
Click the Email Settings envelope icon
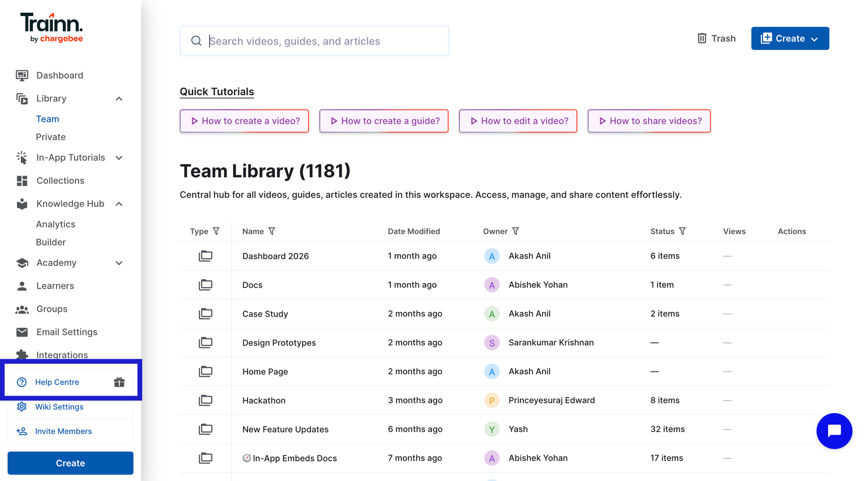pyautogui.click(x=22, y=332)
